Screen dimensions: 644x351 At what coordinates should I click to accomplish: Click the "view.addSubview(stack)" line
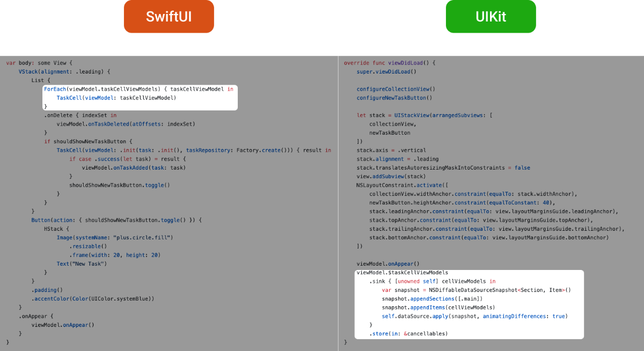click(391, 176)
